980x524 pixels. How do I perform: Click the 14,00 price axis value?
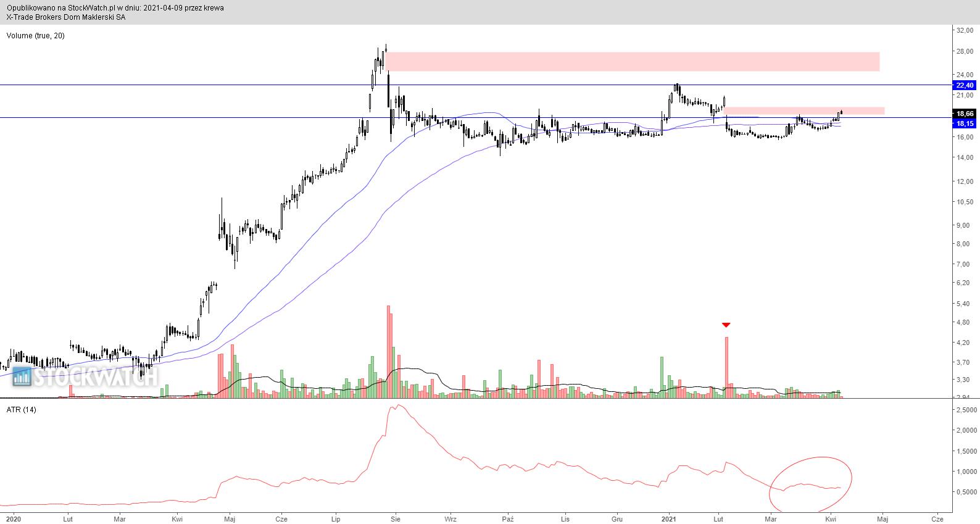coord(965,158)
